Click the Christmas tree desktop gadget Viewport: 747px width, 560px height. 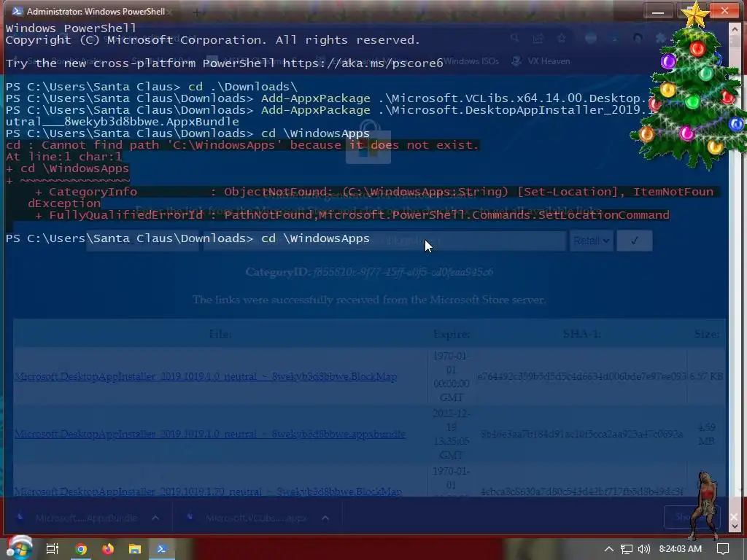(689, 86)
